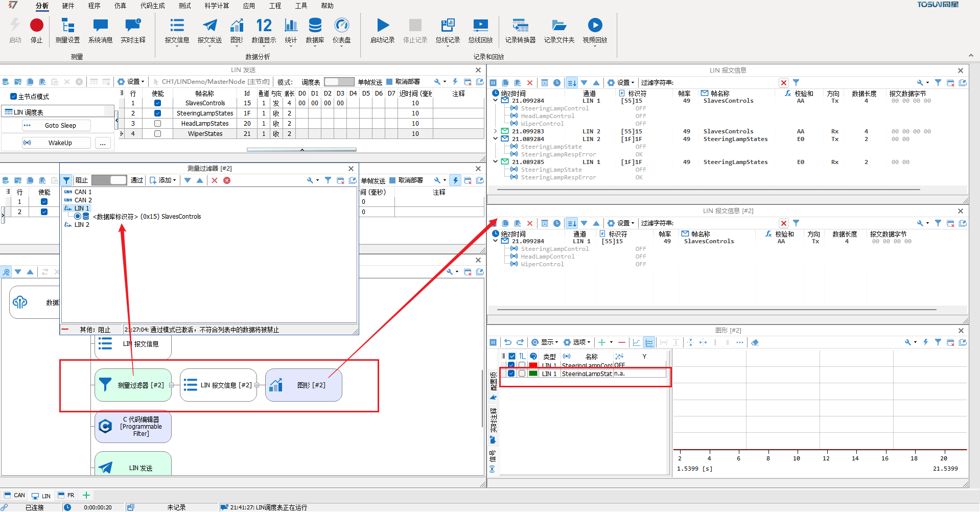Open the 添加 dropdown in filter window

pos(164,180)
